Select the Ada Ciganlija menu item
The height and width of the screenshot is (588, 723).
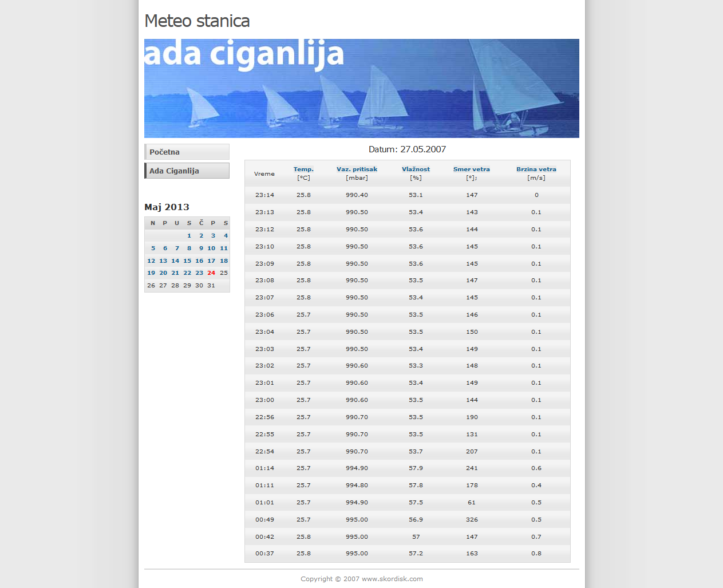[x=187, y=171]
